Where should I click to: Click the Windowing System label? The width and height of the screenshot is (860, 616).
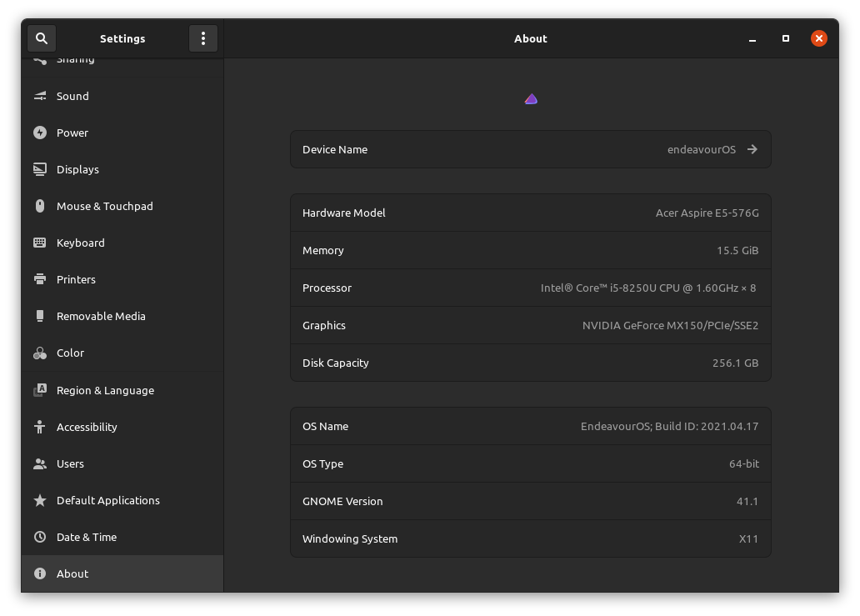[350, 539]
